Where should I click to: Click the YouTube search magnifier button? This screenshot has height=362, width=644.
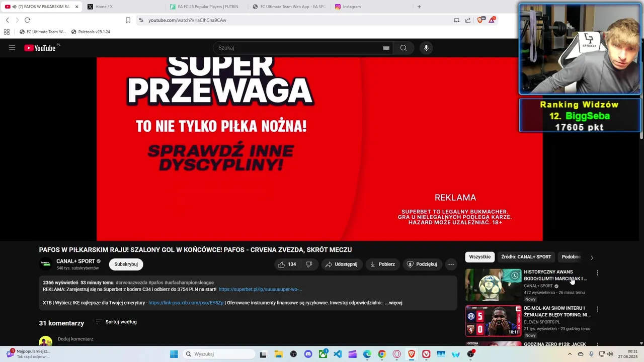pyautogui.click(x=404, y=48)
